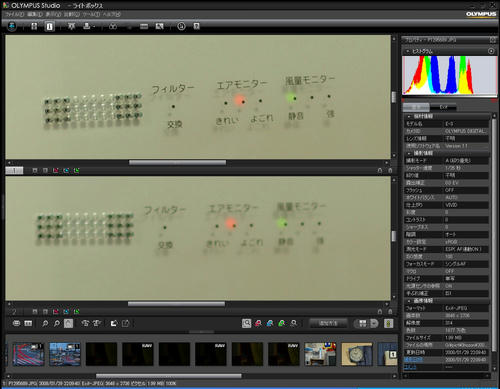Click the wide text button in bottom toolbar
The image size is (500, 389).
328,323
